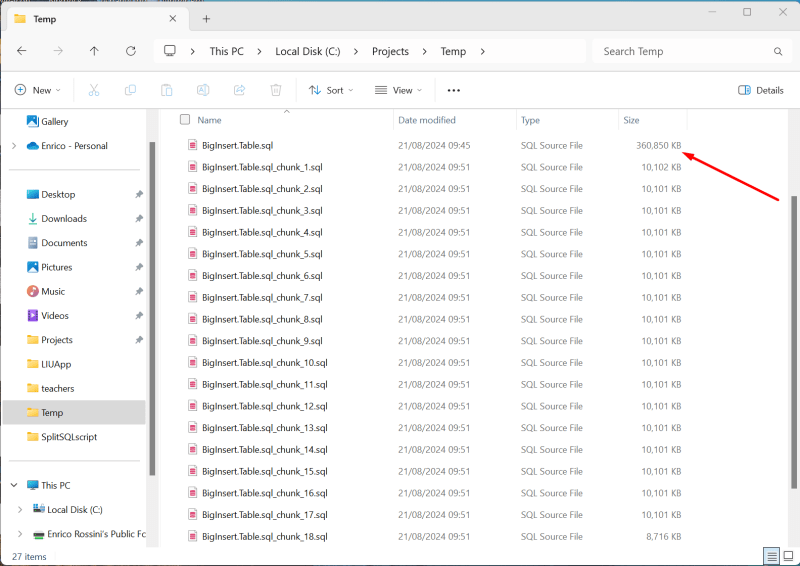Open the New dropdown menu
Screen dimensions: 800x566
click(38, 90)
